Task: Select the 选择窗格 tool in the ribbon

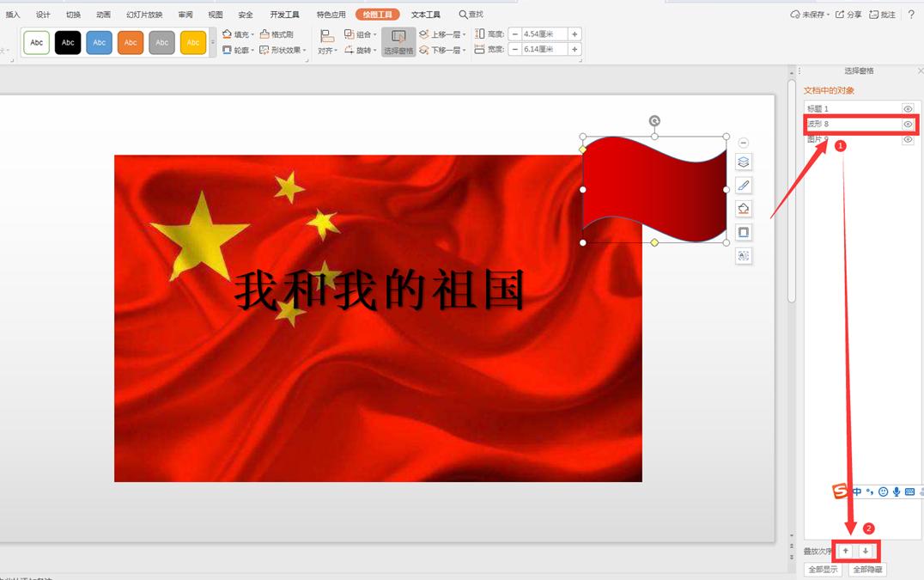Action: click(397, 41)
